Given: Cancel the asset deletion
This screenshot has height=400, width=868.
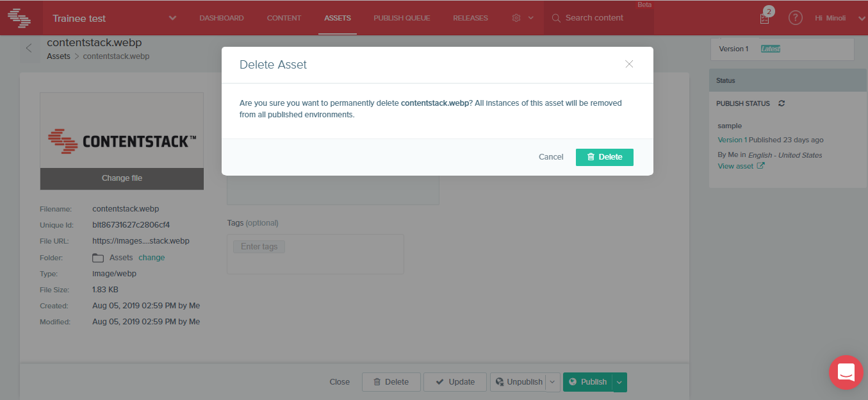Looking at the screenshot, I should point(551,157).
